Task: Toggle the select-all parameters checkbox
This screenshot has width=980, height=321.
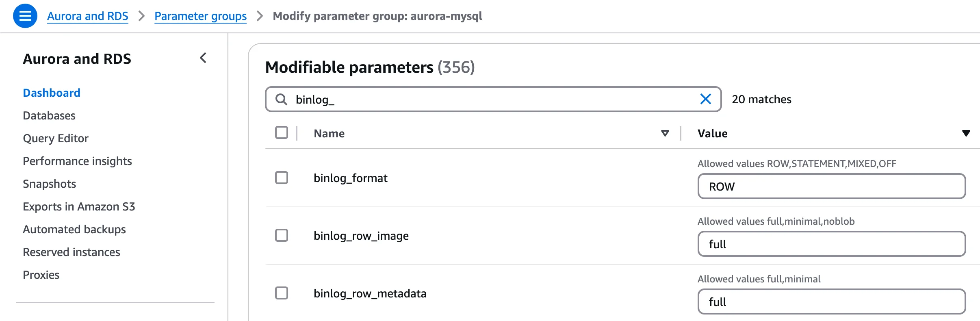Action: click(x=282, y=133)
